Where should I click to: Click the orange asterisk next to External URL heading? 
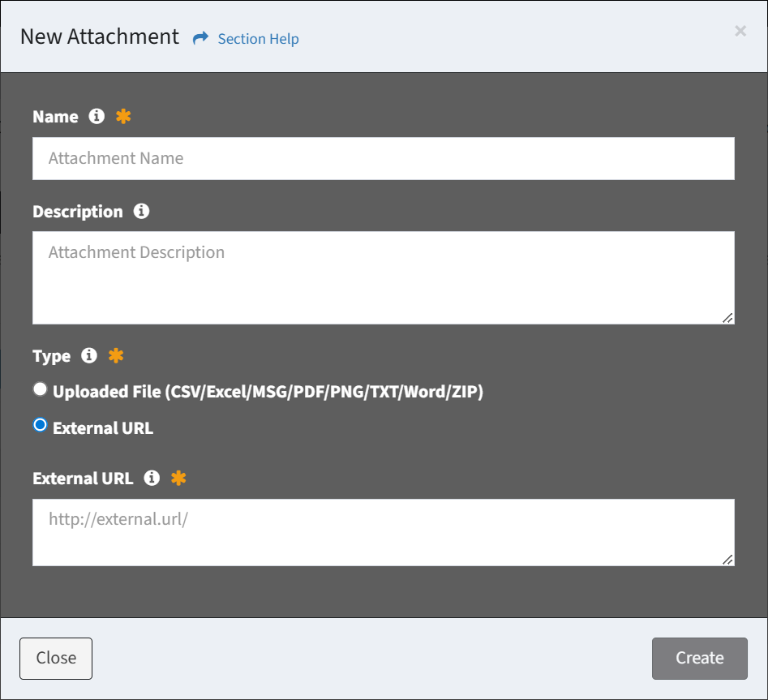(178, 479)
